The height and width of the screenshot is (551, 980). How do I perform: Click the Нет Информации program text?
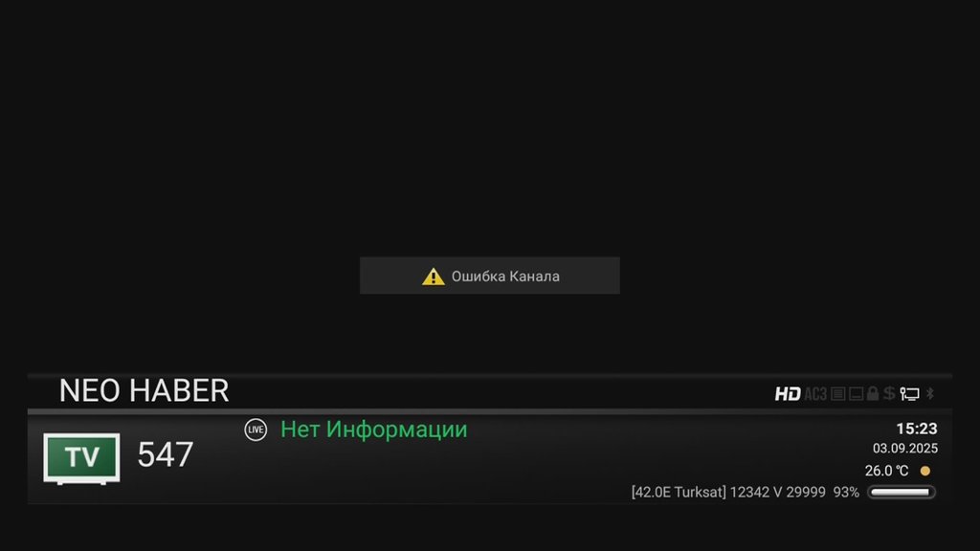(x=374, y=430)
